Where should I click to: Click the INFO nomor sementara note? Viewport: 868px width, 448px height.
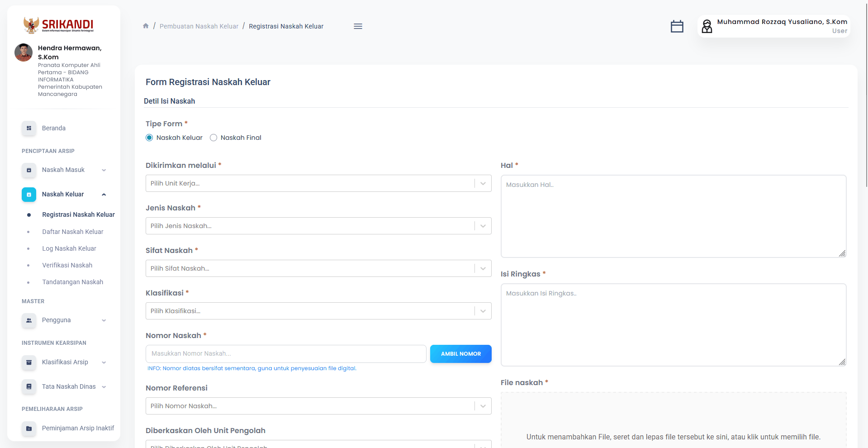pyautogui.click(x=252, y=368)
